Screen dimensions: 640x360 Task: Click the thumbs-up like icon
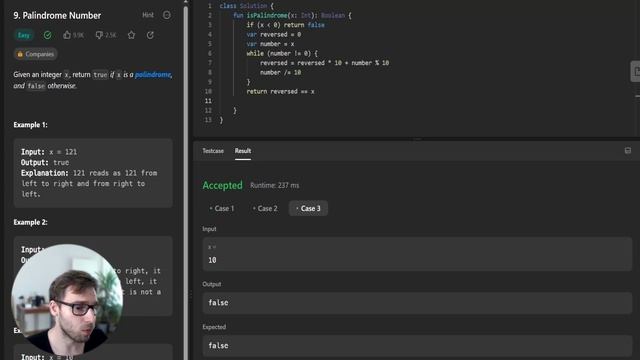tap(67, 35)
